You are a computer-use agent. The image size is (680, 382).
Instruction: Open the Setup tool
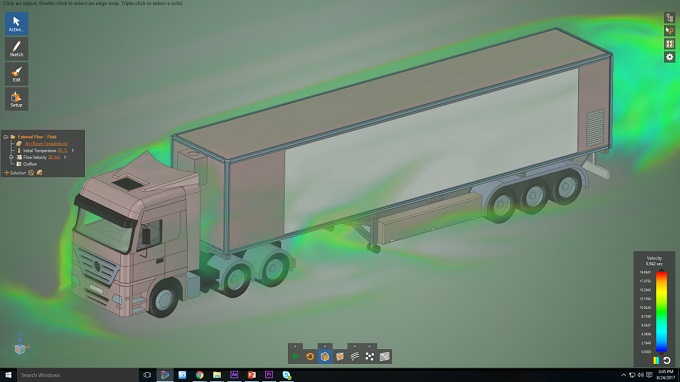[16, 99]
